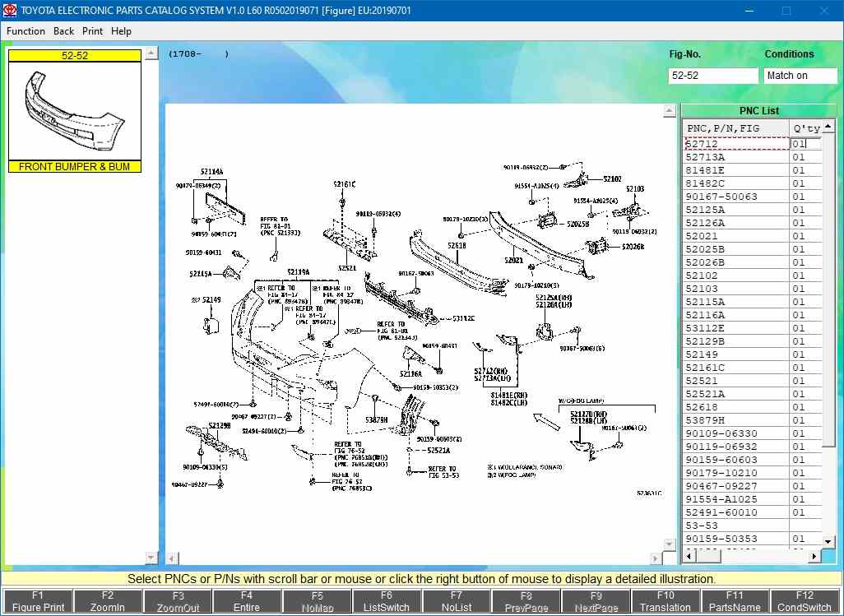Screen dimensions: 844x616
Task: Click the F6 ListSwitch button
Action: click(x=387, y=601)
